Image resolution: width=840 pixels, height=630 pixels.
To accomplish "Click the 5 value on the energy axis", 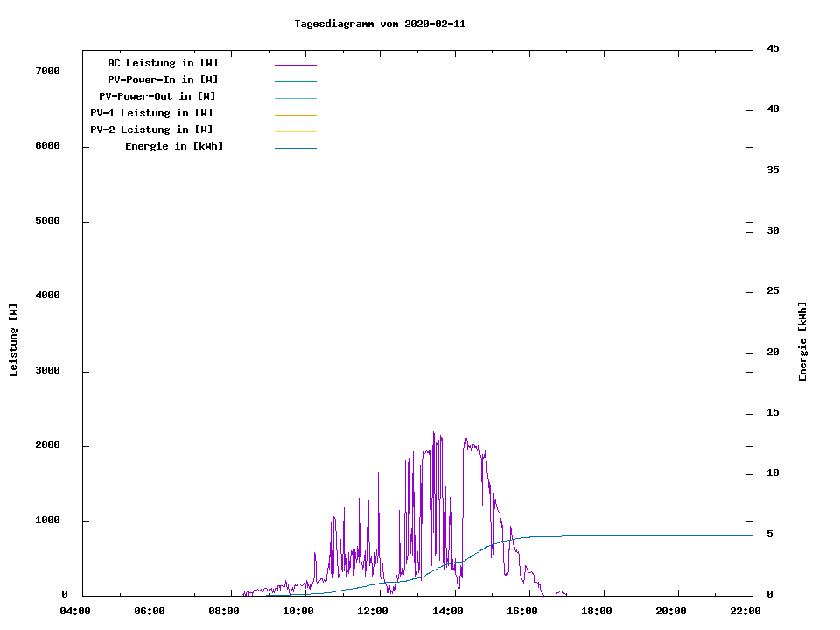I will 770,534.
